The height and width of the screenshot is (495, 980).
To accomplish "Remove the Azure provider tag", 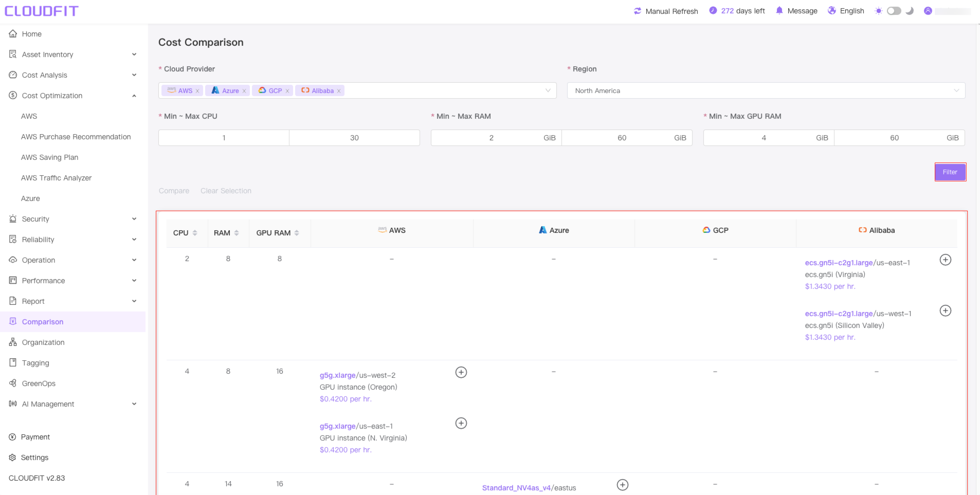I will 244,91.
